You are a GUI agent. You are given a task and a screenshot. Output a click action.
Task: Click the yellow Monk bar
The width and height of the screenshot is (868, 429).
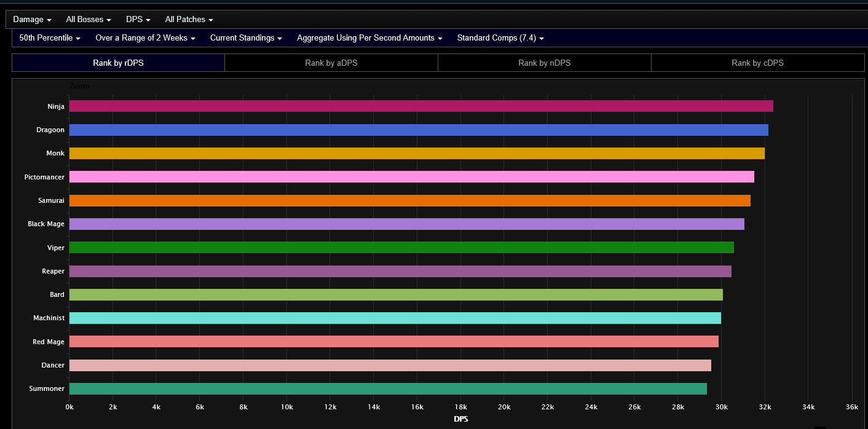(417, 154)
